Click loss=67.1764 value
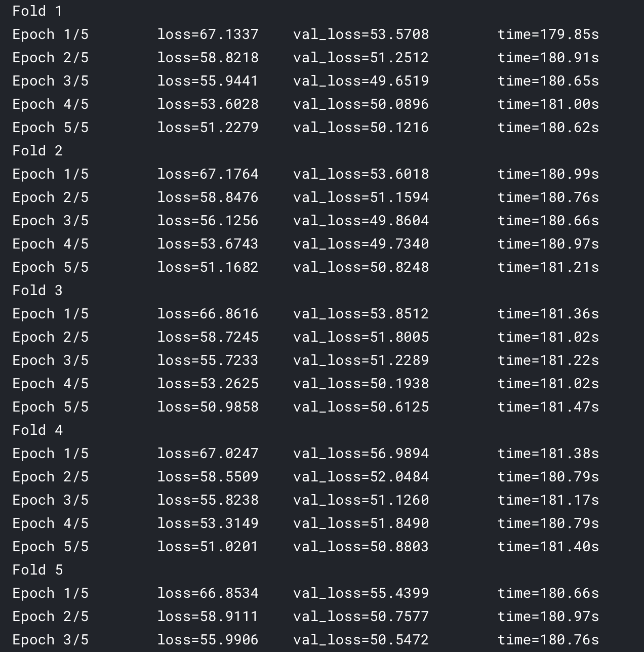Image resolution: width=644 pixels, height=652 pixels. point(208,174)
